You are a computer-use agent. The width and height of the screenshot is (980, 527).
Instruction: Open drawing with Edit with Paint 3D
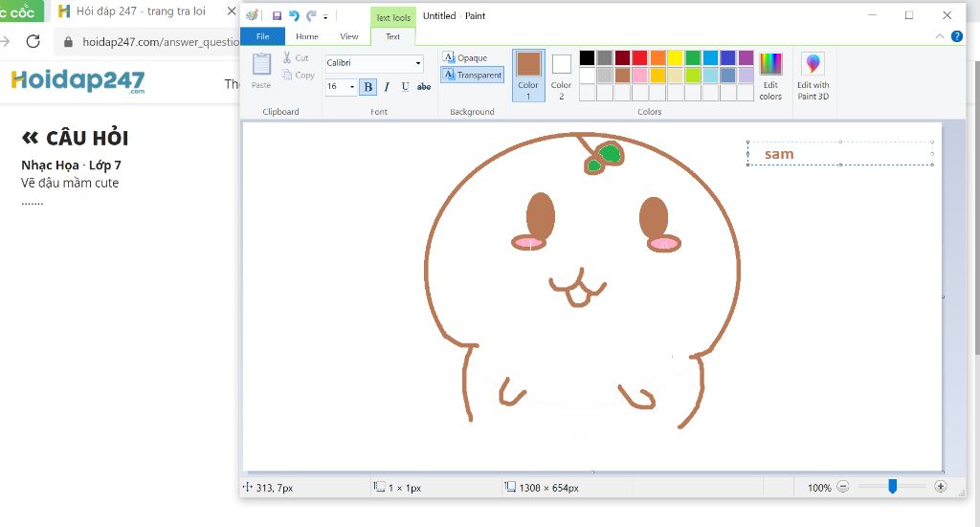point(813,77)
